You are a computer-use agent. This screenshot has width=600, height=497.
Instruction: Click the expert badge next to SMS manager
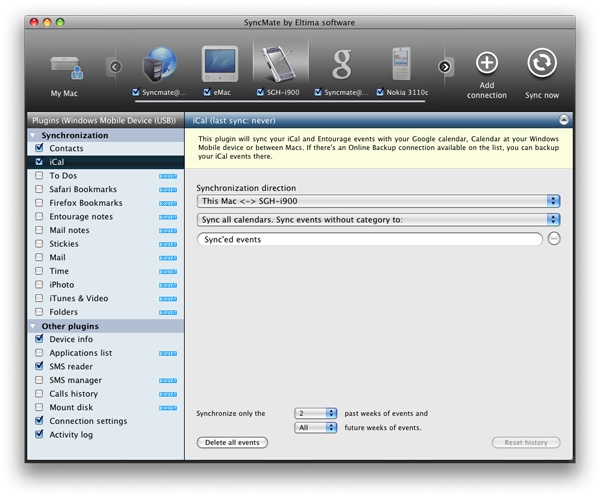[x=168, y=381]
